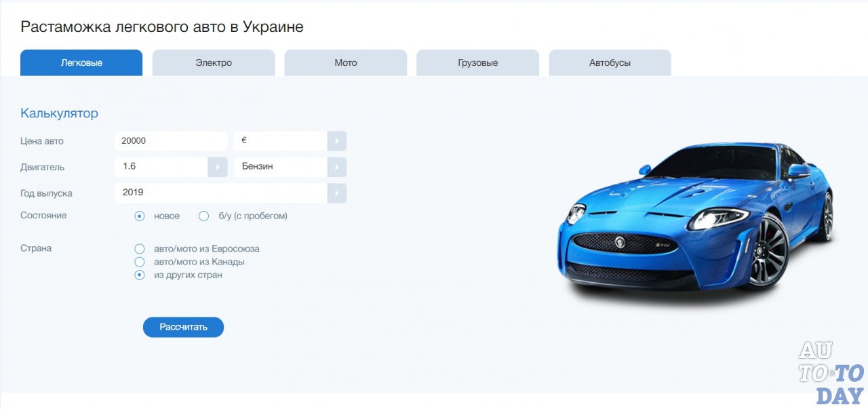
Task: Click the car price input field
Action: [x=170, y=141]
